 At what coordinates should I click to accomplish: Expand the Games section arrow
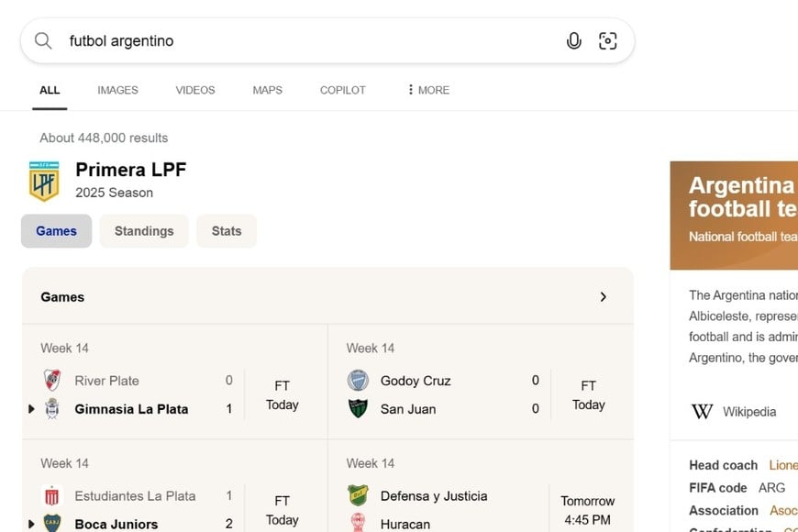(603, 297)
